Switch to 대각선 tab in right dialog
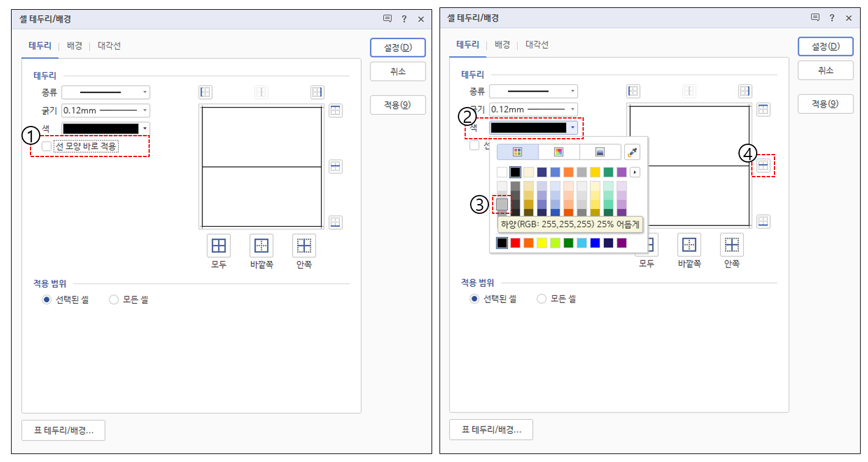This screenshot has height=462, width=868. pos(537,45)
